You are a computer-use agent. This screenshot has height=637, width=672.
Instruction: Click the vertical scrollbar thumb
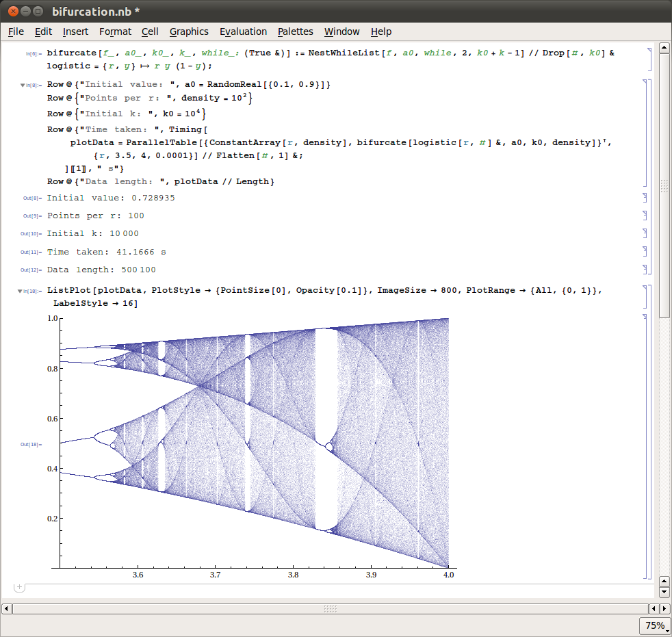[x=663, y=185]
